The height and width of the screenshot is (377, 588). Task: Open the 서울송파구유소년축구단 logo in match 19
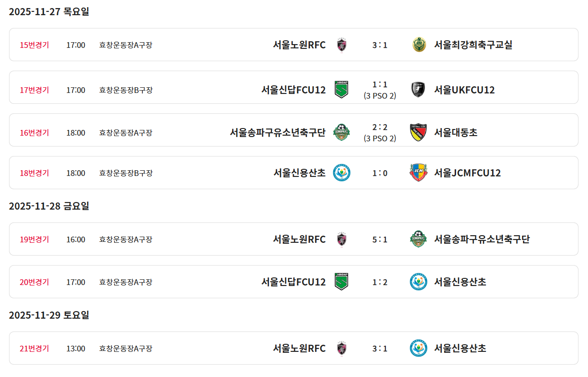418,239
